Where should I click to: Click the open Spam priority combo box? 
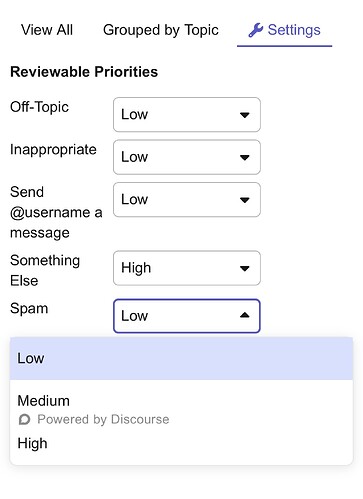coord(187,316)
